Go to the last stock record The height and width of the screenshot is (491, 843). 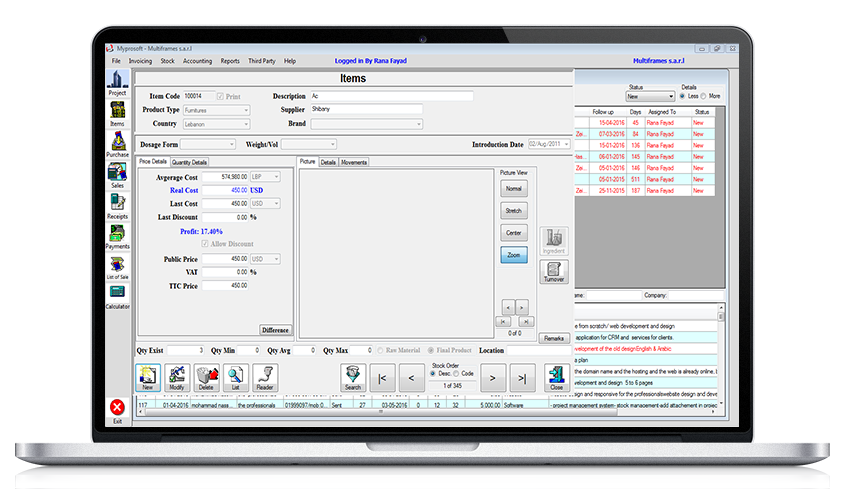click(x=523, y=378)
